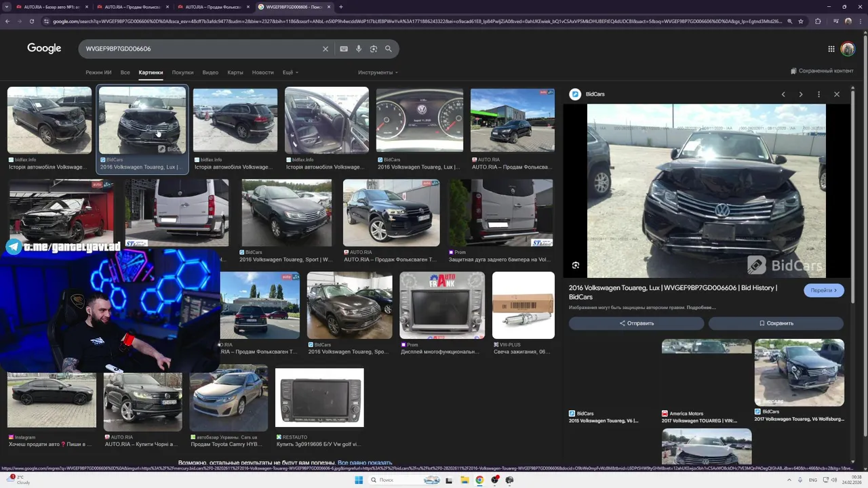Switch to the Новости tab
Image resolution: width=868 pixels, height=488 pixels.
coord(262,73)
